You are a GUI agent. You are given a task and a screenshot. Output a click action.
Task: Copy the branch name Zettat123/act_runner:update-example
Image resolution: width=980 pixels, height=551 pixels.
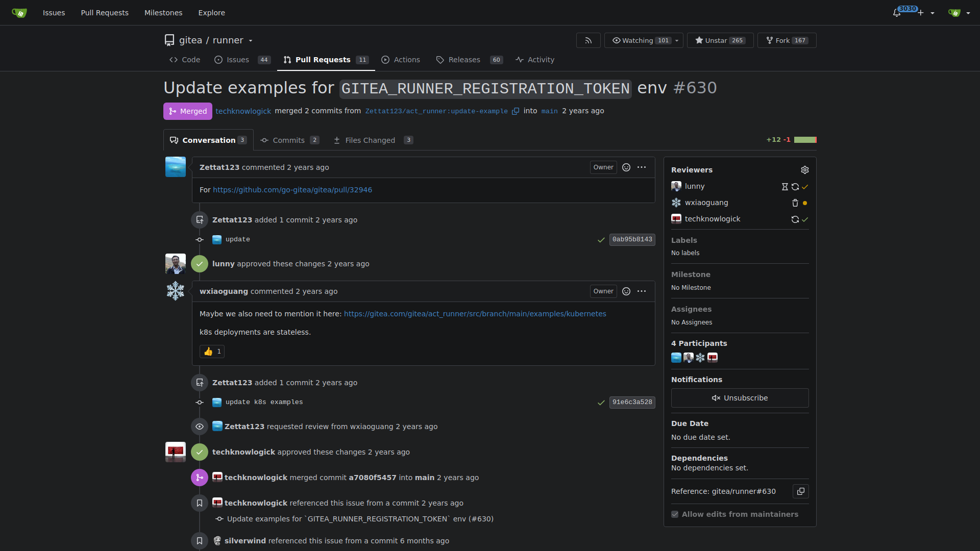[516, 111]
